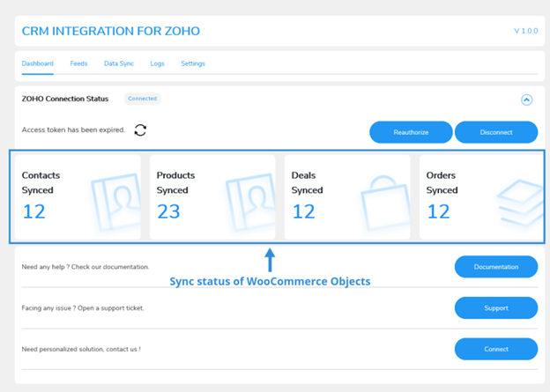The image size is (550, 392).
Task: Open the Settings tab
Action: (193, 63)
